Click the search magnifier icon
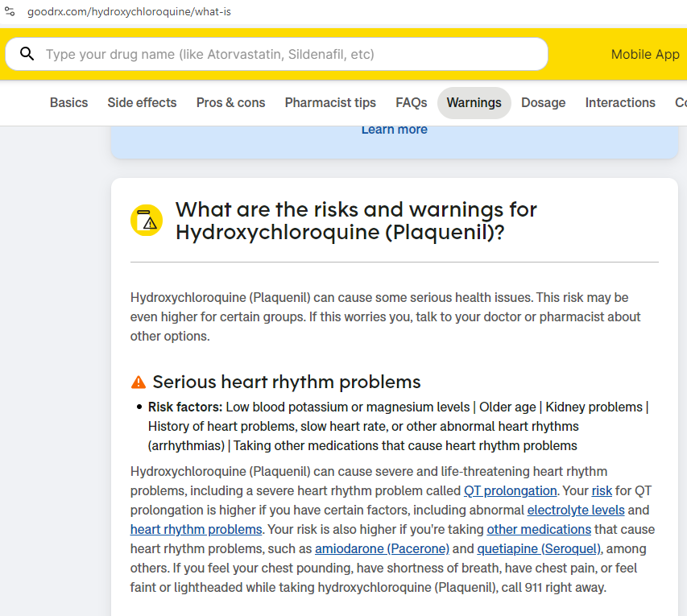This screenshot has height=616, width=687. [27, 54]
